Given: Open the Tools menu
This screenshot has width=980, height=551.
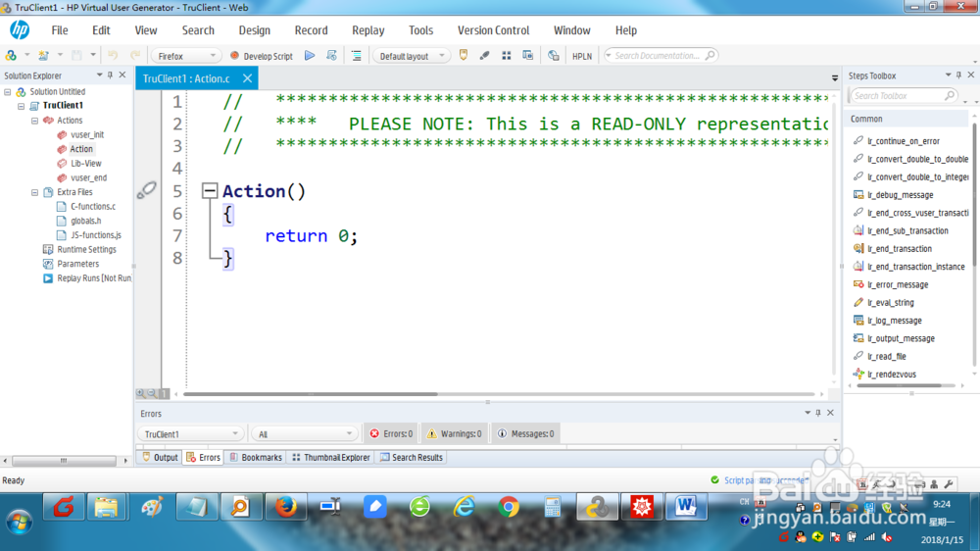Looking at the screenshot, I should coord(420,30).
